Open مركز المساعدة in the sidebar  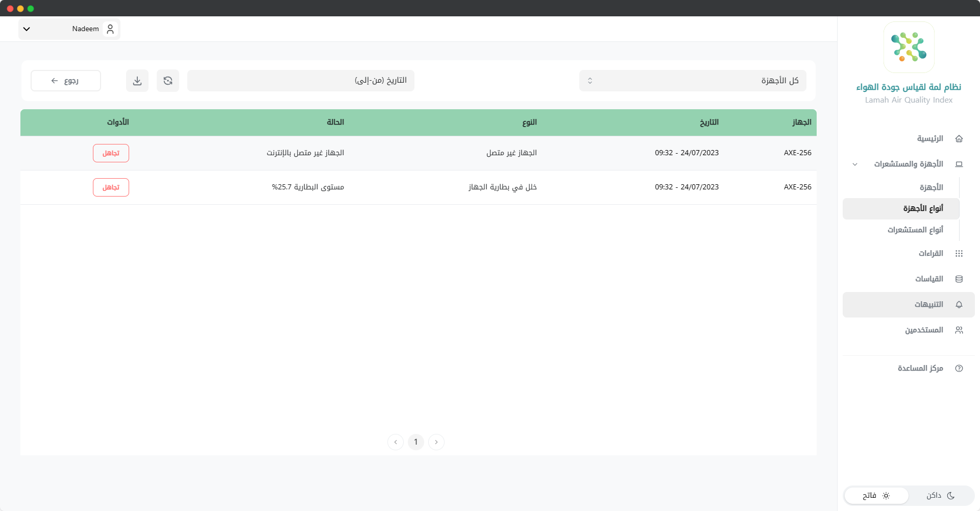[909, 369]
